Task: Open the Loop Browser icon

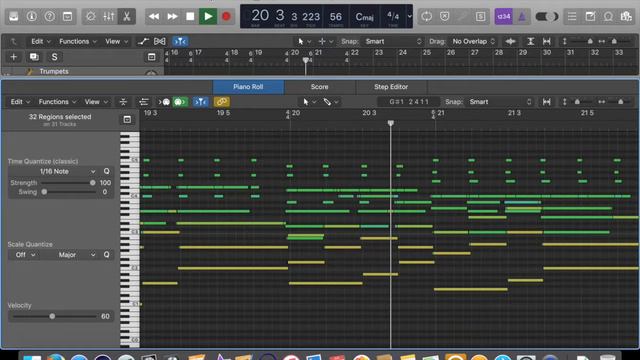Action: 608,16
